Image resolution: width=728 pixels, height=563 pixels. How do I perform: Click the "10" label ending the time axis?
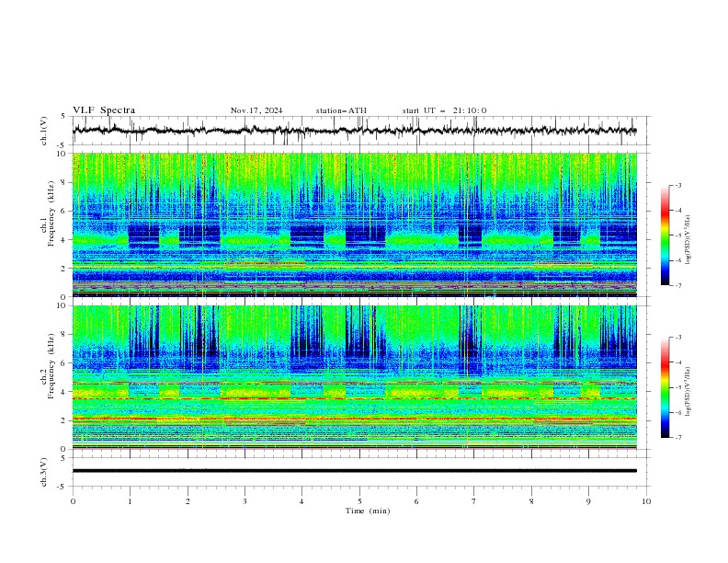point(646,501)
